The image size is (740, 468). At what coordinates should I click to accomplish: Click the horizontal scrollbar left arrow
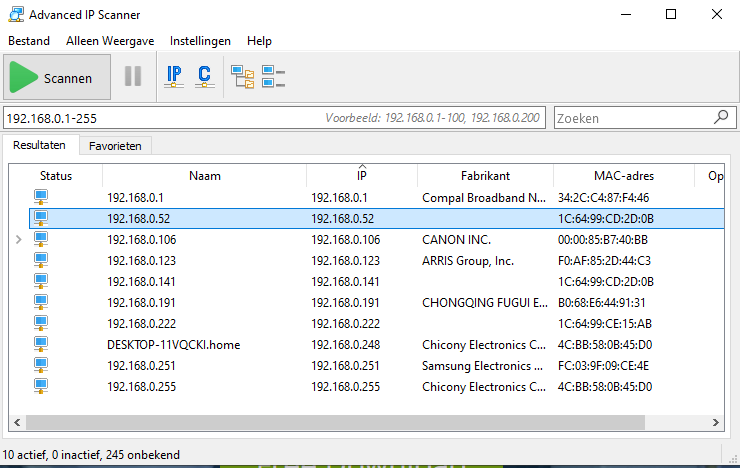pos(17,422)
